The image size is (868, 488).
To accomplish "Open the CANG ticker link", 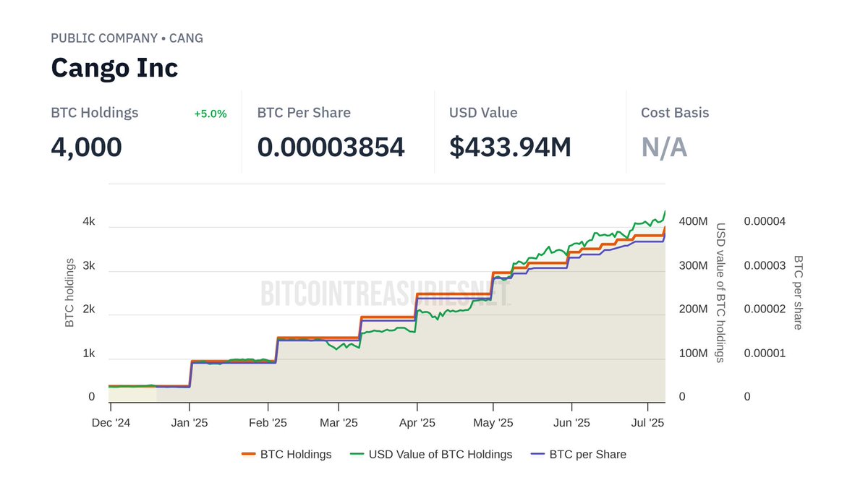I will pyautogui.click(x=187, y=38).
